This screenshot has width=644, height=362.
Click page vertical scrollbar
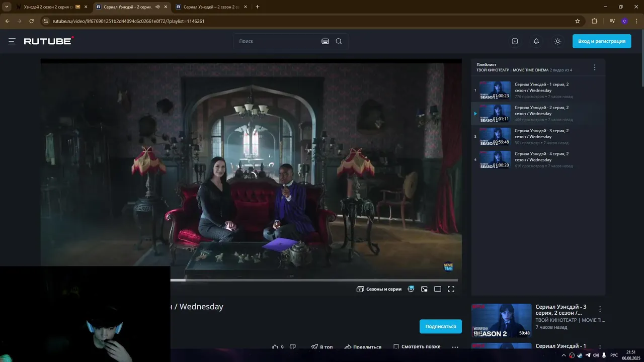642,58
